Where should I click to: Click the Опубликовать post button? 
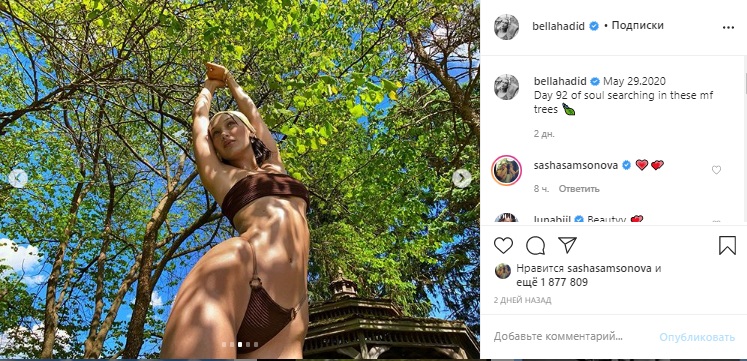[697, 337]
